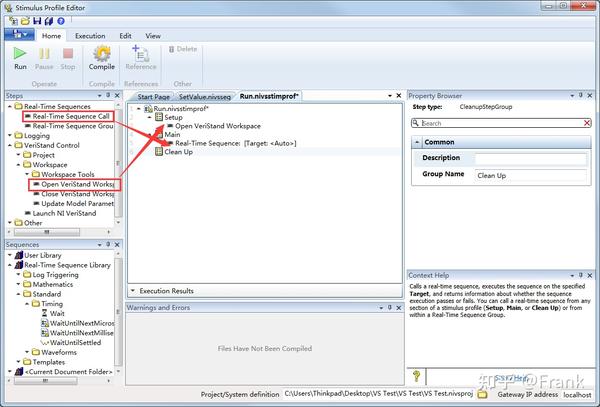Switch to the SetValue.nivsseq document tab
The image size is (600, 407).
pos(205,97)
